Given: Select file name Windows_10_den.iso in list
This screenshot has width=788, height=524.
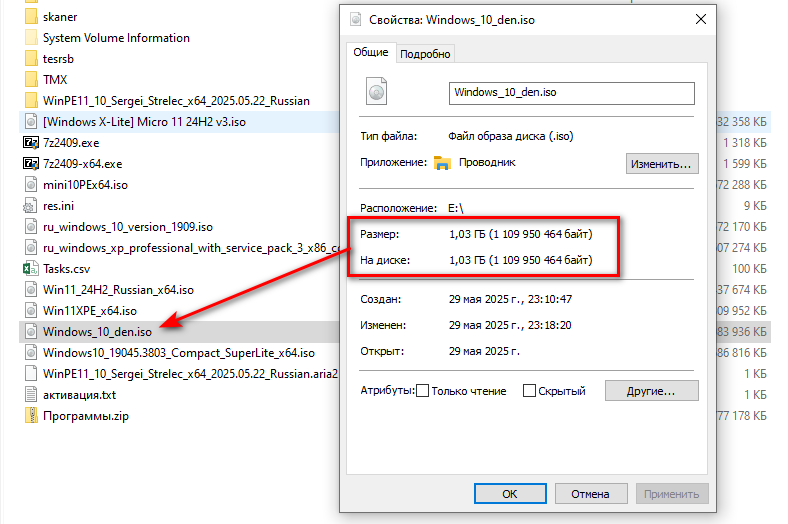Looking at the screenshot, I should point(97,332).
